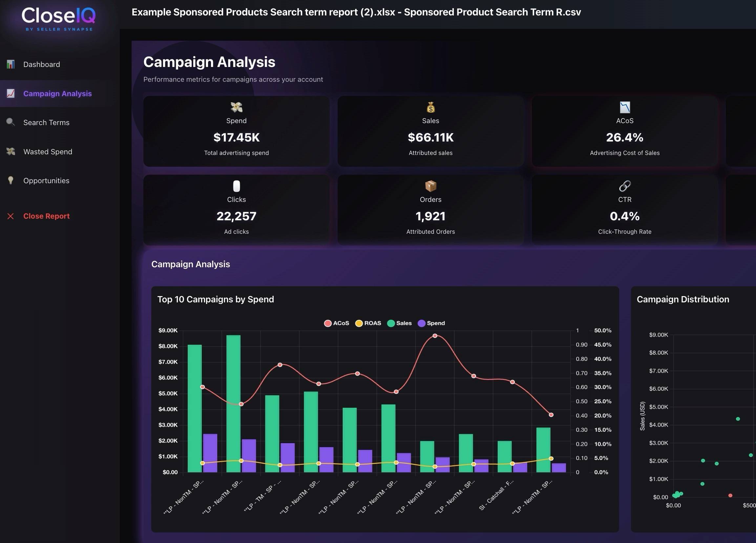Click the red X Close Report icon
The image size is (756, 543).
point(11,216)
